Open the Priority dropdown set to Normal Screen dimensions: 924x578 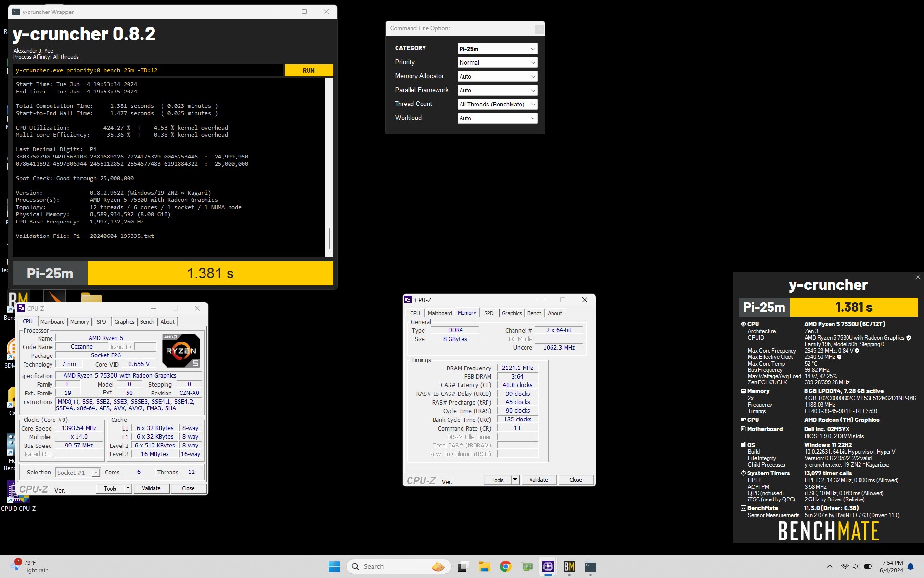tap(497, 63)
